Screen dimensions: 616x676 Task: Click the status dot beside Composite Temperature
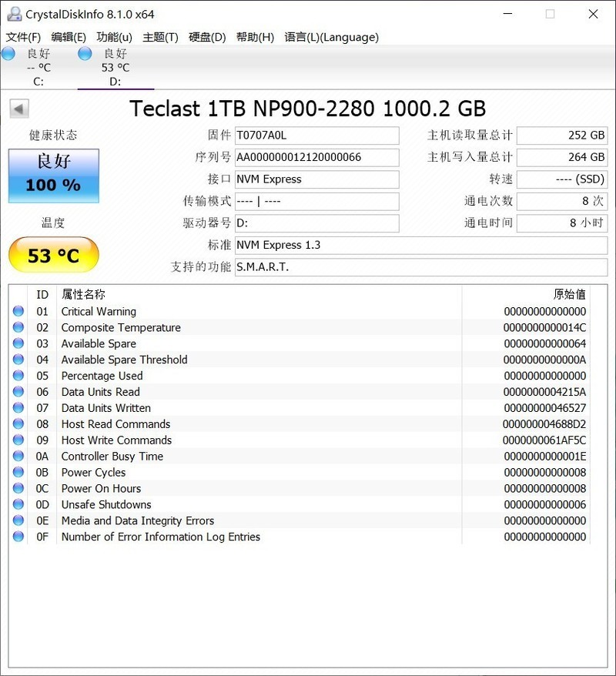pos(18,327)
